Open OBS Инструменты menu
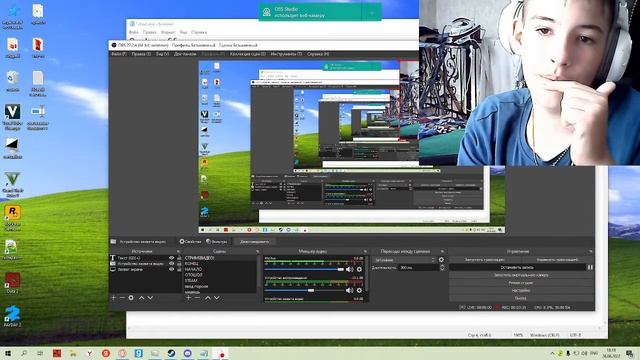The image size is (640, 360). pos(286,54)
